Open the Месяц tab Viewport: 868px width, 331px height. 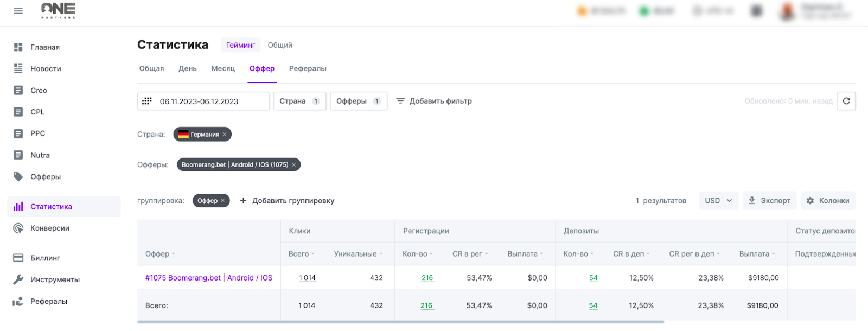coord(223,68)
